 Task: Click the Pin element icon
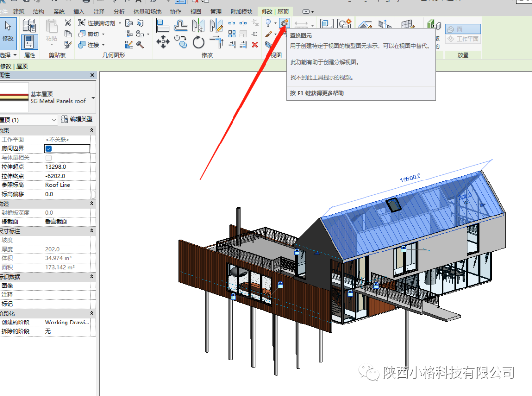(255, 34)
